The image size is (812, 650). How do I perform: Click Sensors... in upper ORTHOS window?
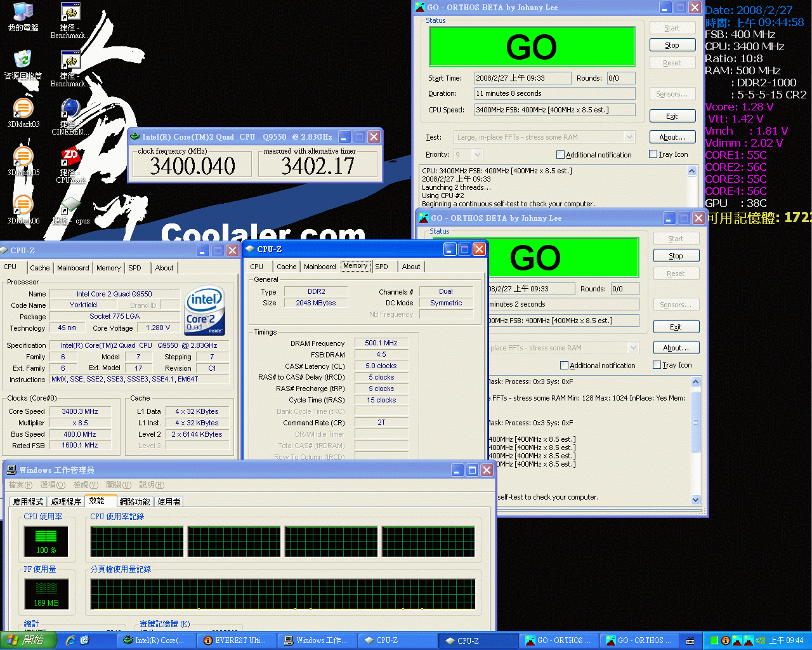tap(672, 94)
